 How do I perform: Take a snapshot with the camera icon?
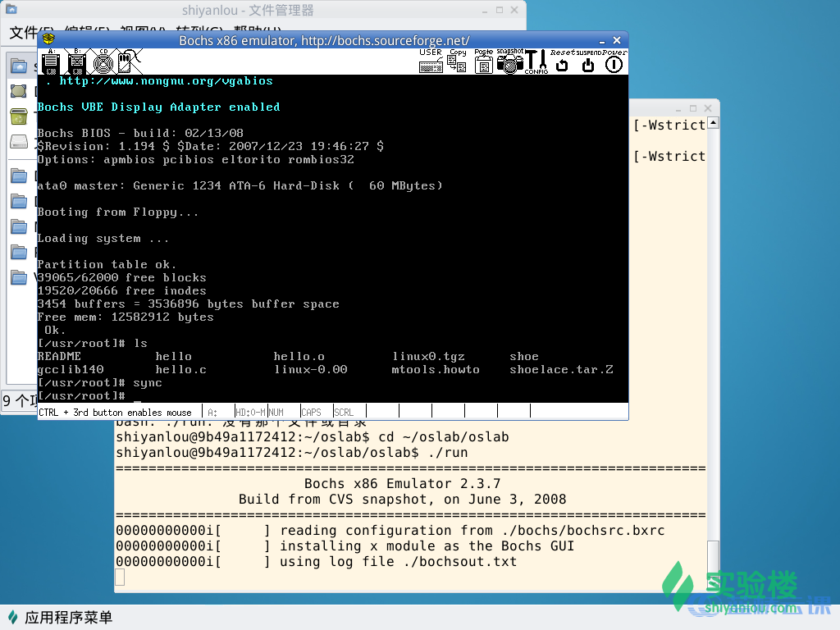[509, 62]
